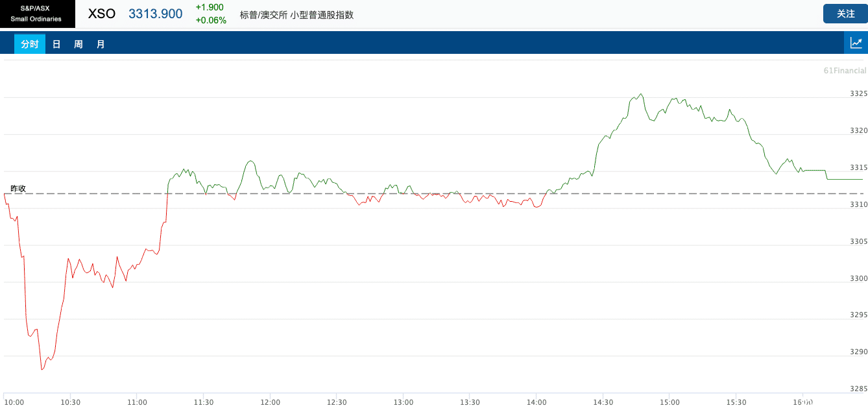868x410 pixels.
Task: Click the 3295 price axis label
Action: coord(858,315)
